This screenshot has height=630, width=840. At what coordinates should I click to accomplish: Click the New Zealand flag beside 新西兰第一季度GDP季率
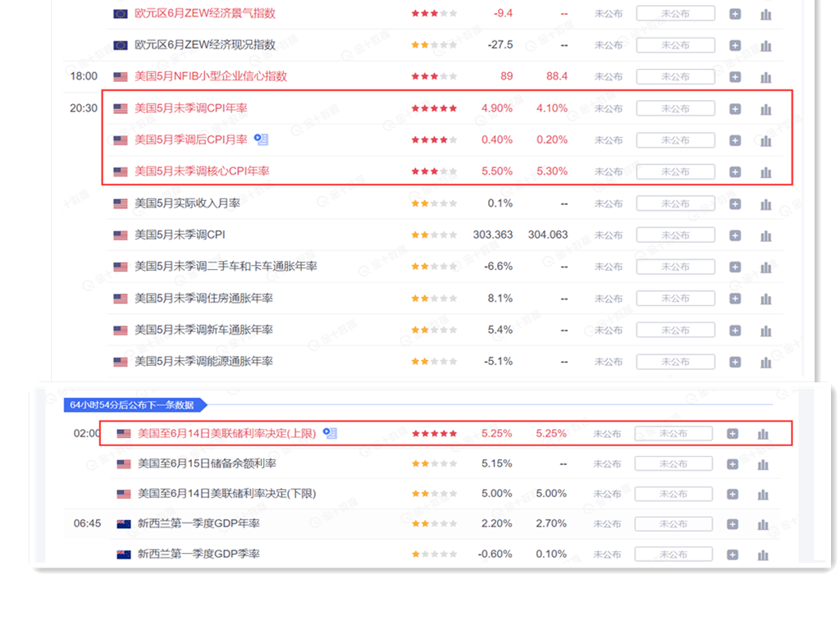coord(124,555)
